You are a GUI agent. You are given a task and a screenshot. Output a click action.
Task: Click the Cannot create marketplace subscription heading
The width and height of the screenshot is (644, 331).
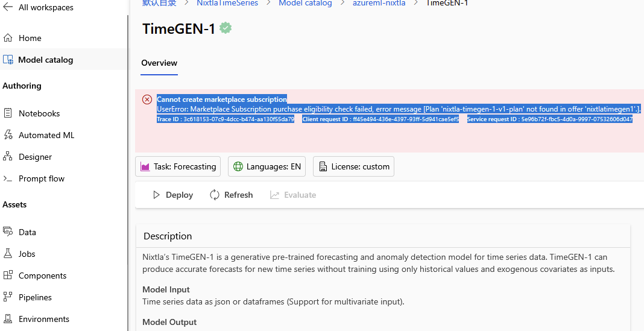tap(222, 99)
